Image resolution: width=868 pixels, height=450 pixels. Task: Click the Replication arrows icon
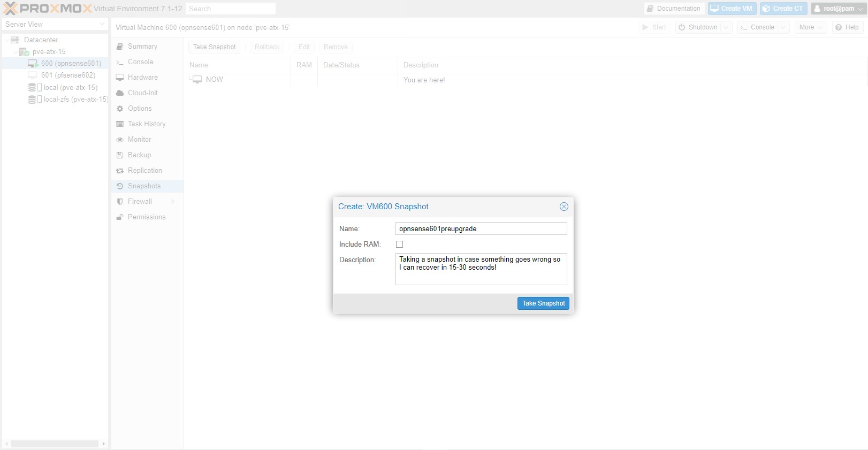120,171
